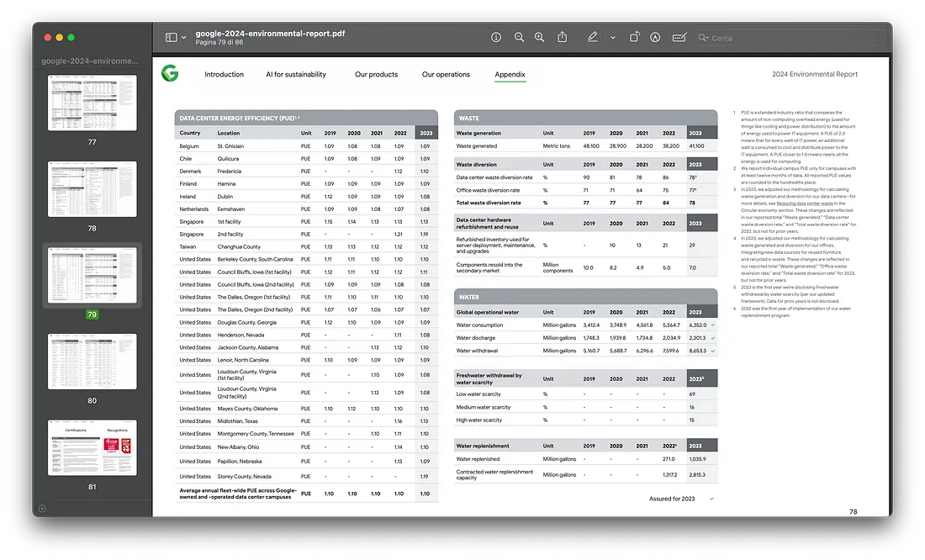Click the Mayes County, Oklahoma cell
The height and width of the screenshot is (560, 925).
[x=247, y=409]
